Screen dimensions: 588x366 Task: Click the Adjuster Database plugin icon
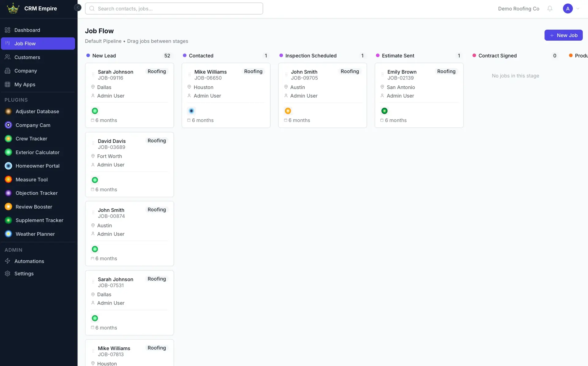(9, 111)
